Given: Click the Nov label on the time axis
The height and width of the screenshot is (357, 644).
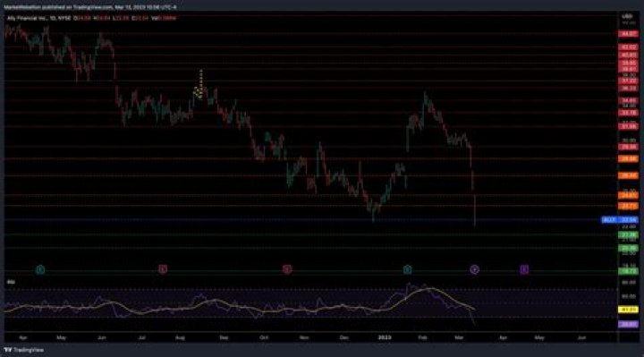Looking at the screenshot, I should pyautogui.click(x=304, y=337).
